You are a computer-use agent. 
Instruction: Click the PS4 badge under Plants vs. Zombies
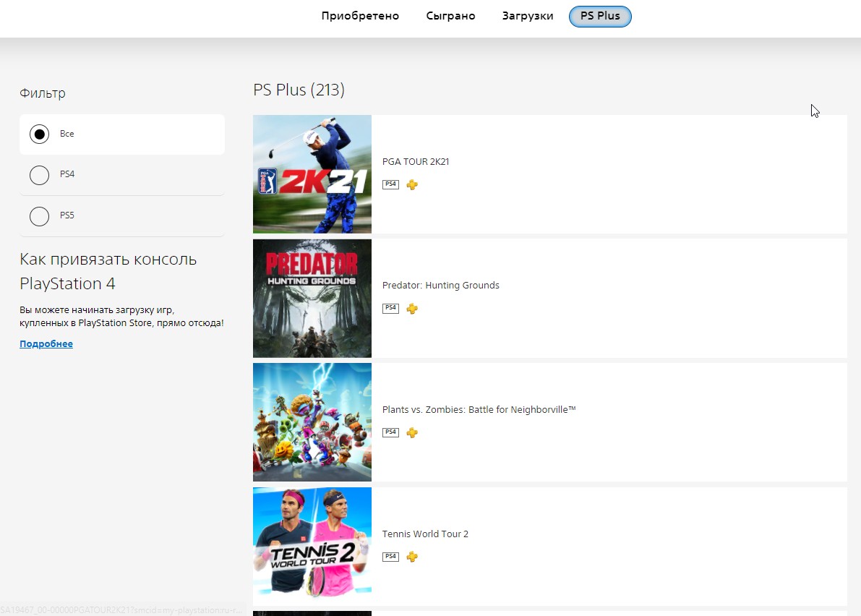tap(390, 432)
